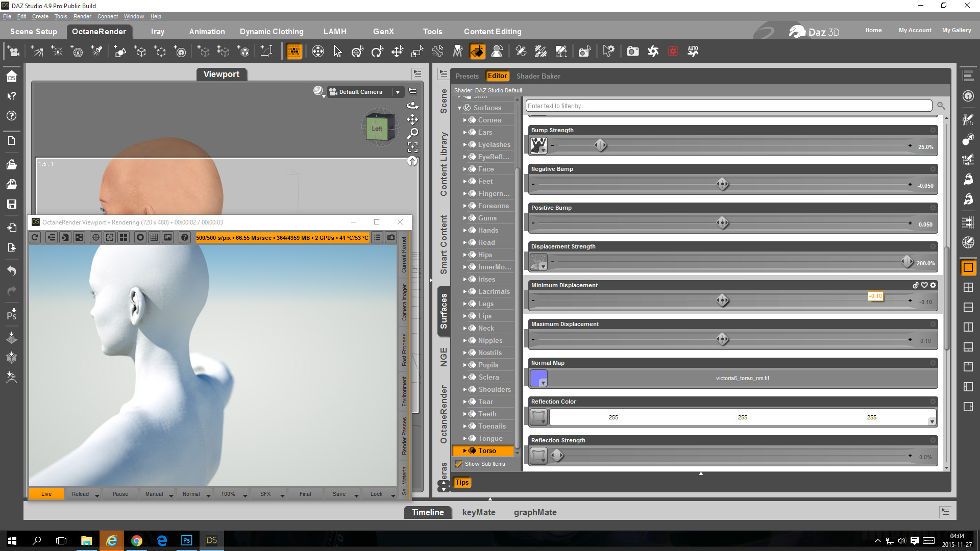Viewport: 980px width, 551px height.
Task: Click the Octane viewport refresh icon
Action: coord(35,237)
